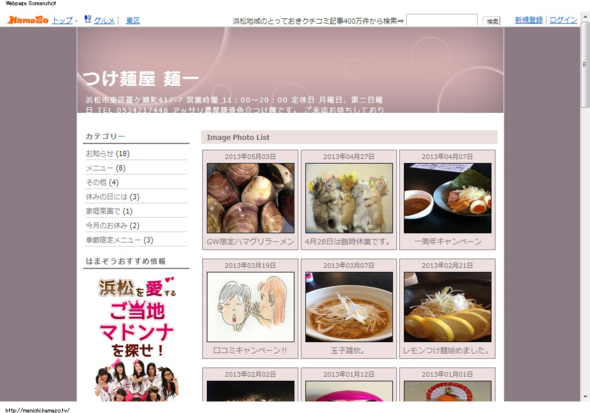Image resolution: width=590 pixels, height=413 pixels.
Task: Open the ログイン link
Action: tap(563, 20)
